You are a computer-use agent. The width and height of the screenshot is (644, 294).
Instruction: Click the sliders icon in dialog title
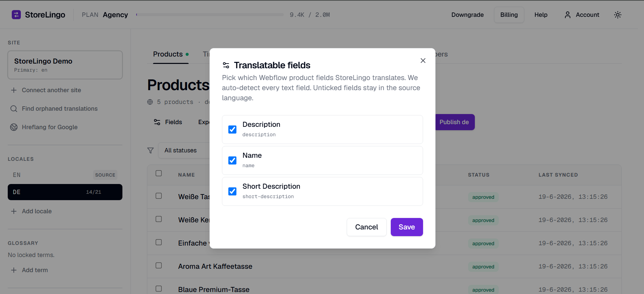click(x=226, y=65)
